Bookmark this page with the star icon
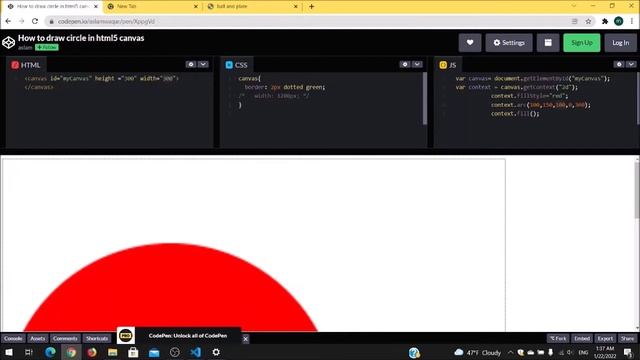The image size is (640, 360). pos(588,21)
